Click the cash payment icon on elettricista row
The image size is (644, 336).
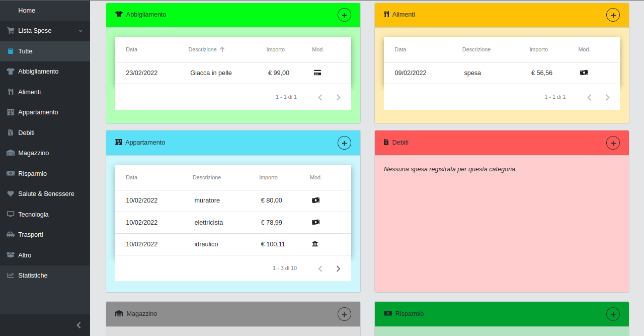pyautogui.click(x=315, y=222)
